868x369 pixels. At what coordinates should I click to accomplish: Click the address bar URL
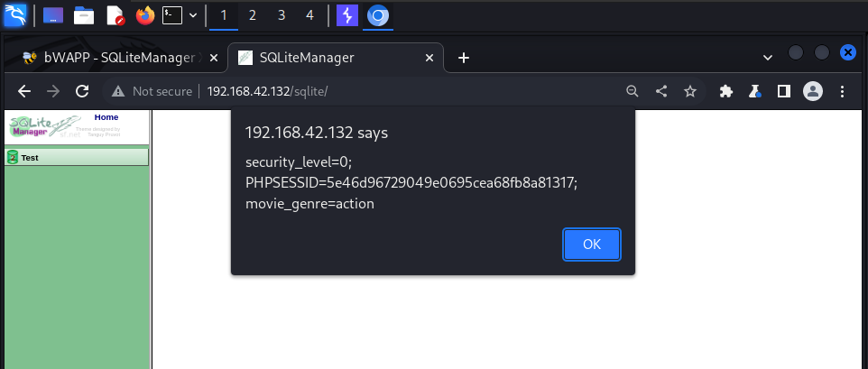pyautogui.click(x=267, y=91)
